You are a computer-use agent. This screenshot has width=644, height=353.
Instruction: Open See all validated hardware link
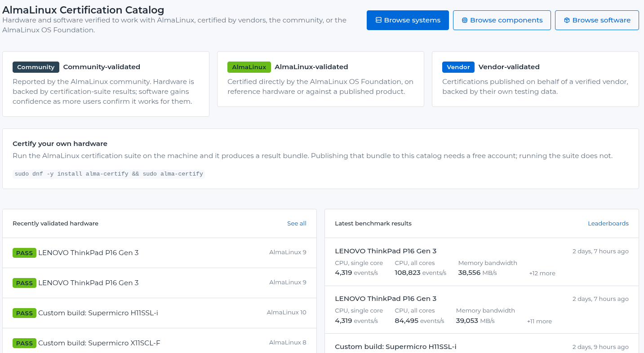pyautogui.click(x=297, y=223)
